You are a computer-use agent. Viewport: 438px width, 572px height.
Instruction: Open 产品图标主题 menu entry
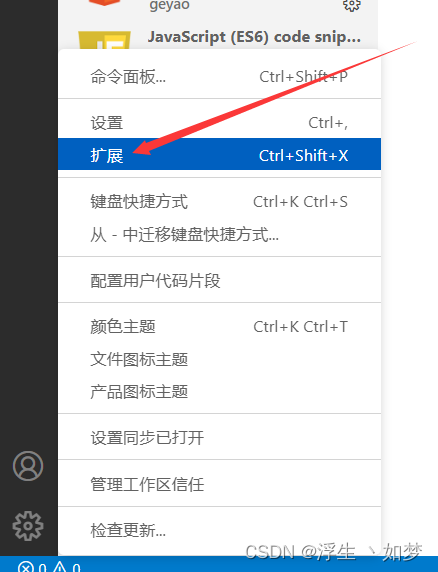coord(219,391)
